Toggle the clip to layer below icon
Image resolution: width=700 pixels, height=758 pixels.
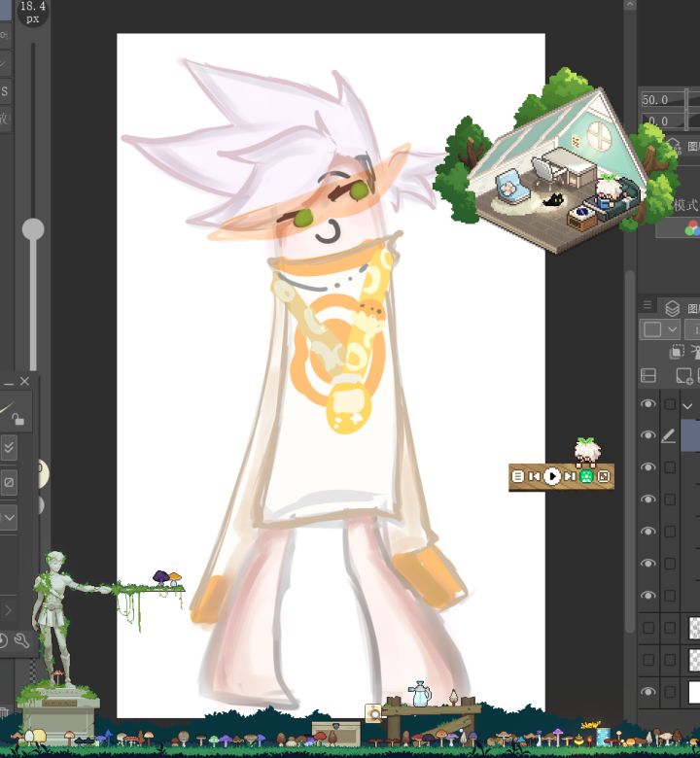[677, 352]
